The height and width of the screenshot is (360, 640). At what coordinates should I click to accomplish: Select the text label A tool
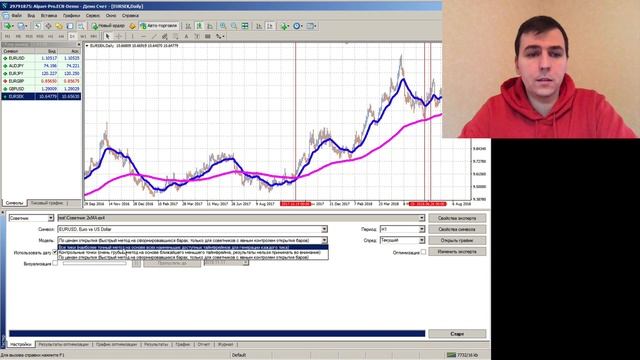click(186, 36)
